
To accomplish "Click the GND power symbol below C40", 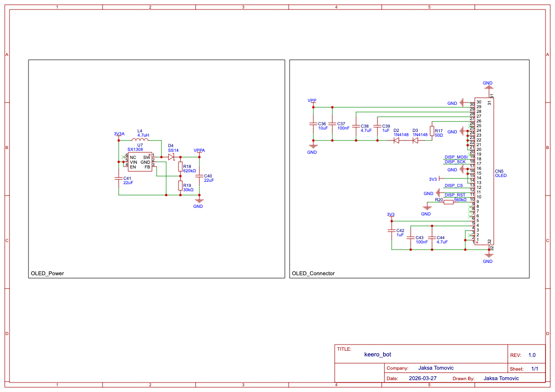I will [198, 201].
